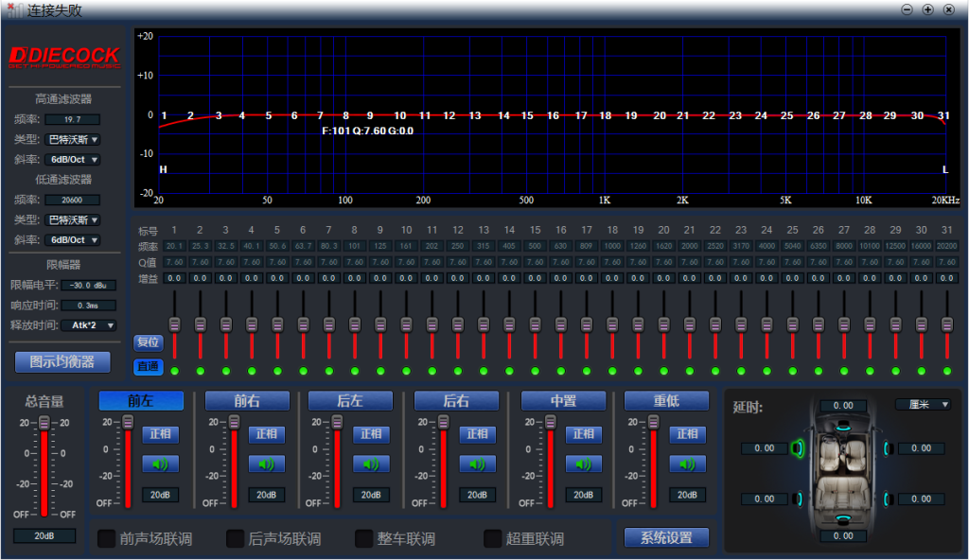Click EQ point 31 on the graph
969x560 pixels.
coord(943,115)
